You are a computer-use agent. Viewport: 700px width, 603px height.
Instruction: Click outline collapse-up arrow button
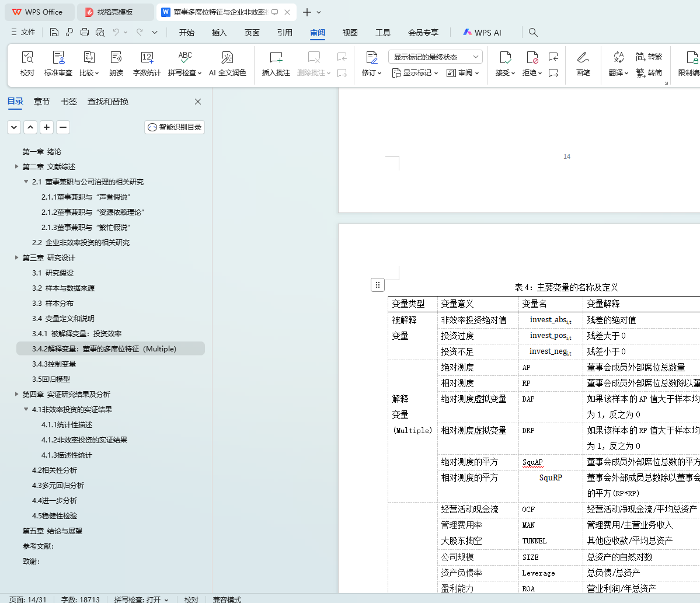[30, 127]
